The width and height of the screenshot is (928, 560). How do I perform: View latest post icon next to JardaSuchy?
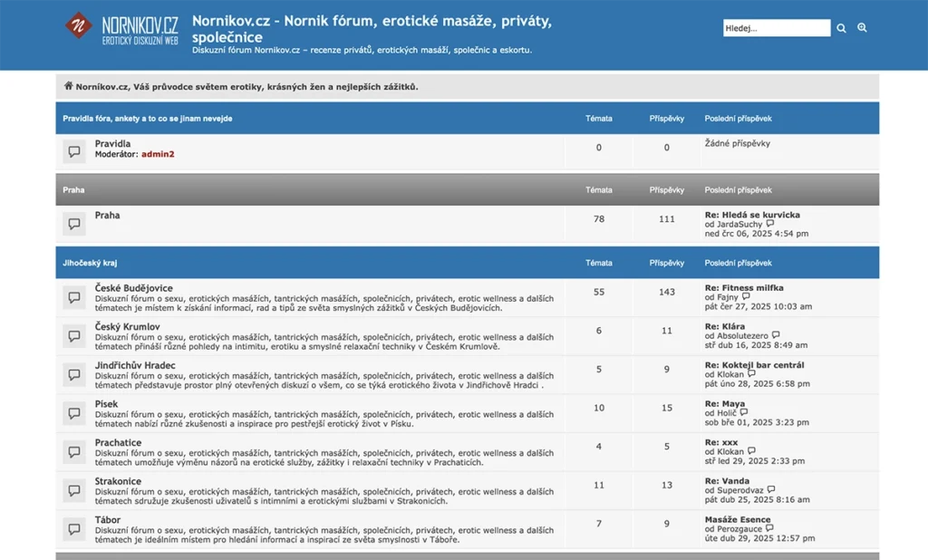[x=770, y=224]
